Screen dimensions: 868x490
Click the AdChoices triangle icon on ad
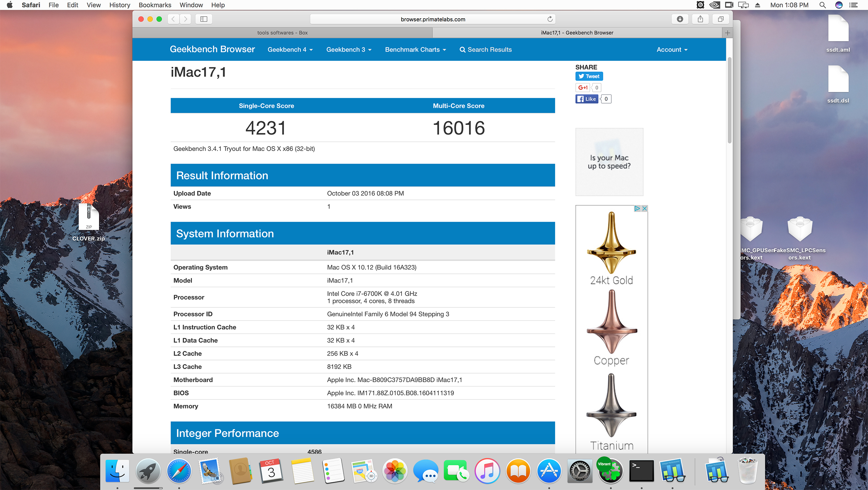tap(637, 208)
